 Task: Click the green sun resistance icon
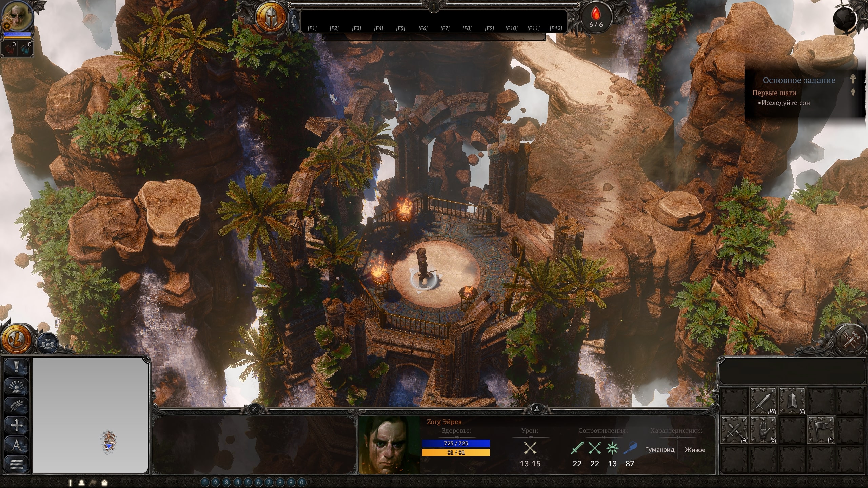click(612, 448)
